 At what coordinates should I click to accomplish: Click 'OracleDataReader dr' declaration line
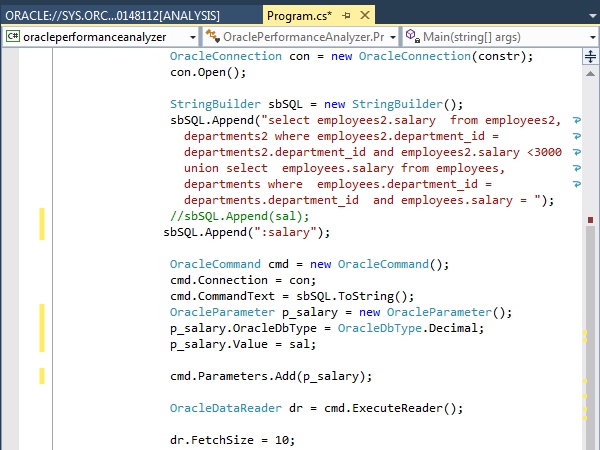click(316, 408)
